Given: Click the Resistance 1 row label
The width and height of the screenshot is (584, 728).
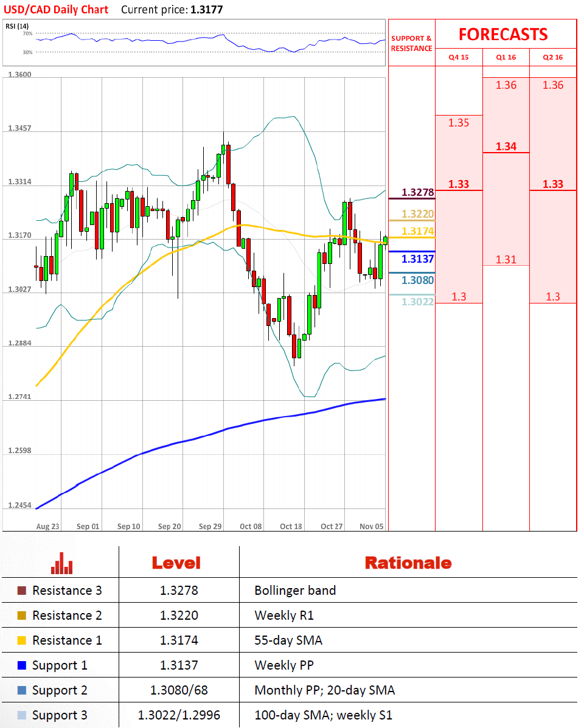Looking at the screenshot, I should (x=67, y=640).
